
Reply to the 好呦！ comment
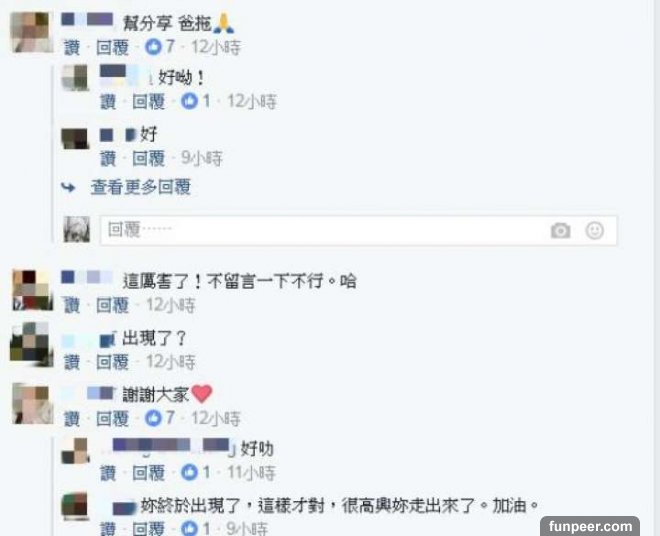tap(149, 102)
